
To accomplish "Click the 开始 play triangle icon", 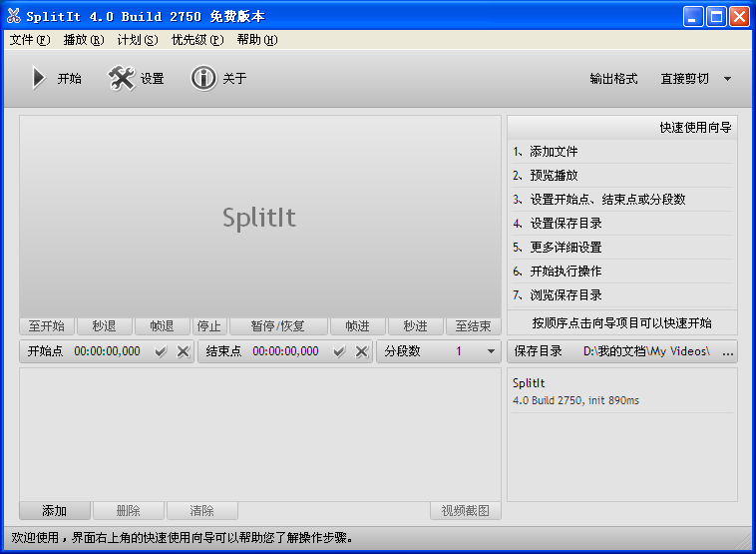I will click(39, 78).
